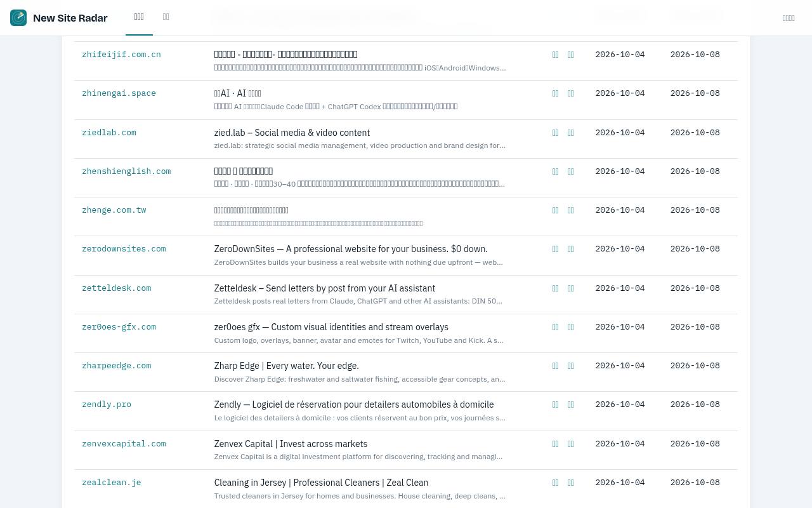Click 'Zharp Edge | Every water. Your edge.'
Screen dimensions: 812x508
(x=287, y=366)
